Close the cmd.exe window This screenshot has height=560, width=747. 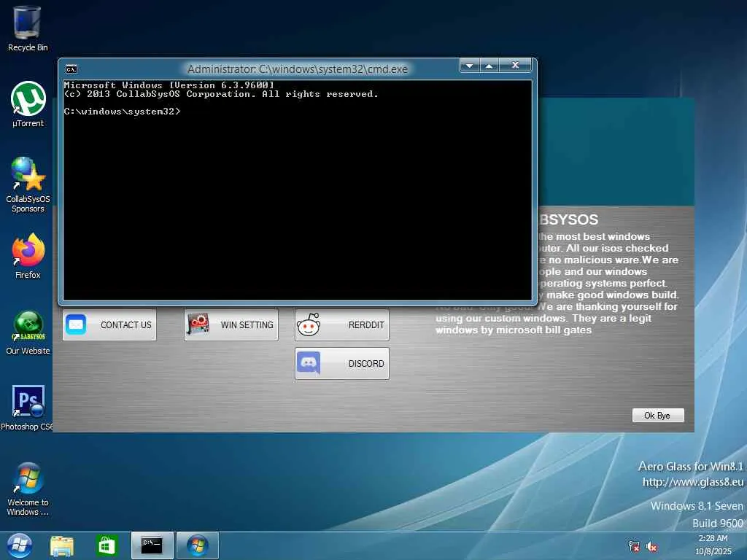515,65
